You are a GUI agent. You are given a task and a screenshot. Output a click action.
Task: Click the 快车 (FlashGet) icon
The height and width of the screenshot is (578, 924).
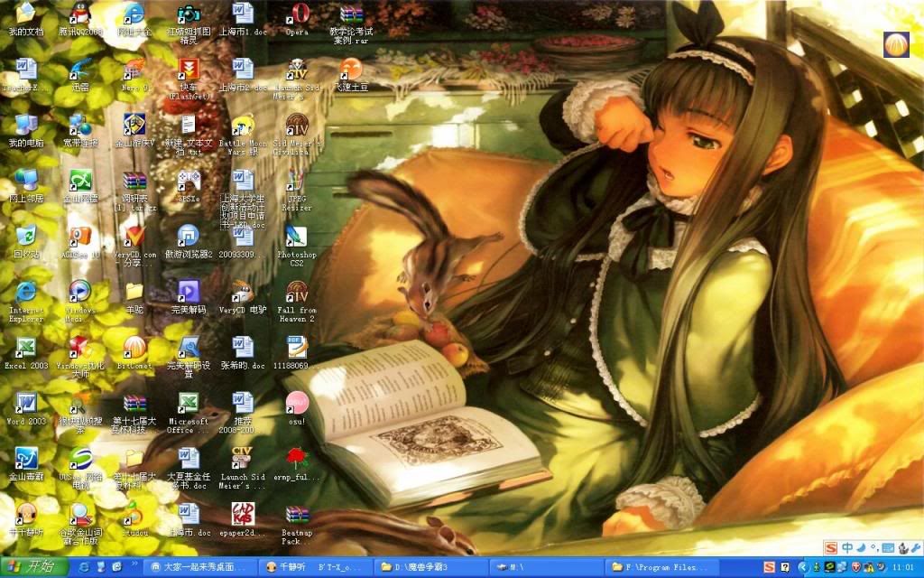189,70
